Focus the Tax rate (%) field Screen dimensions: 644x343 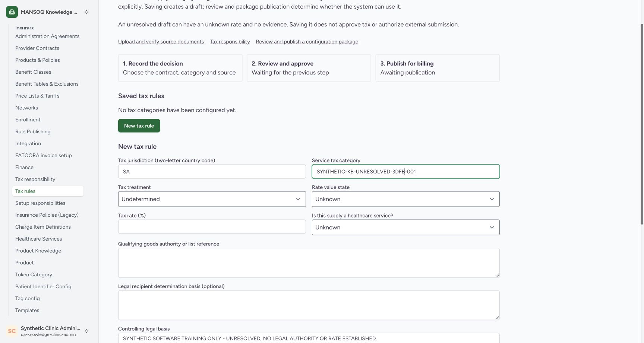212,227
